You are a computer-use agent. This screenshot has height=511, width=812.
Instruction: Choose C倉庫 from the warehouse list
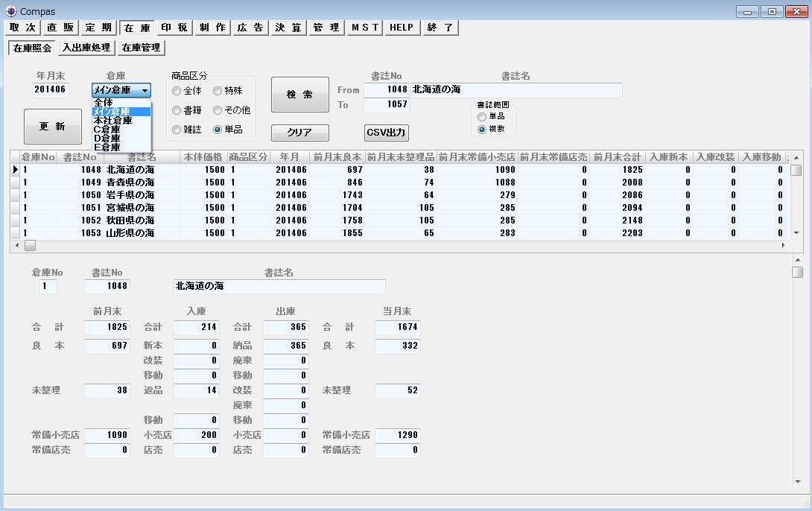click(x=121, y=129)
